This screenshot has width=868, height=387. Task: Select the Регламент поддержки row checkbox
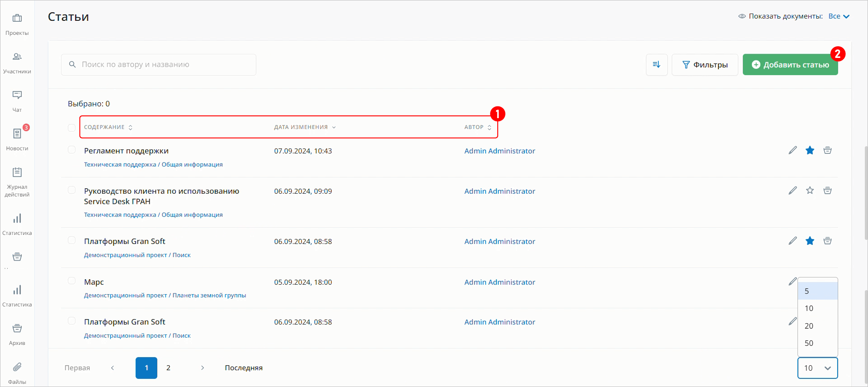pyautogui.click(x=71, y=150)
